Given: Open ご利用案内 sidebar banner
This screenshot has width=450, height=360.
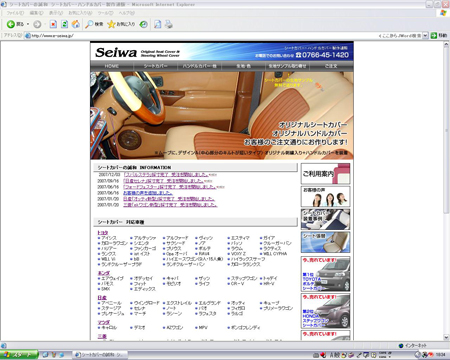Looking at the screenshot, I should tap(325, 174).
